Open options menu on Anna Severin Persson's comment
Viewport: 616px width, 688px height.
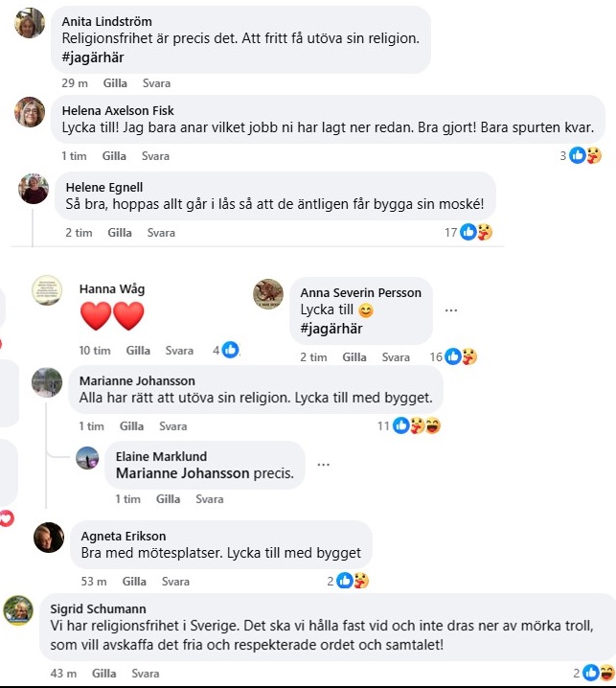point(451,310)
